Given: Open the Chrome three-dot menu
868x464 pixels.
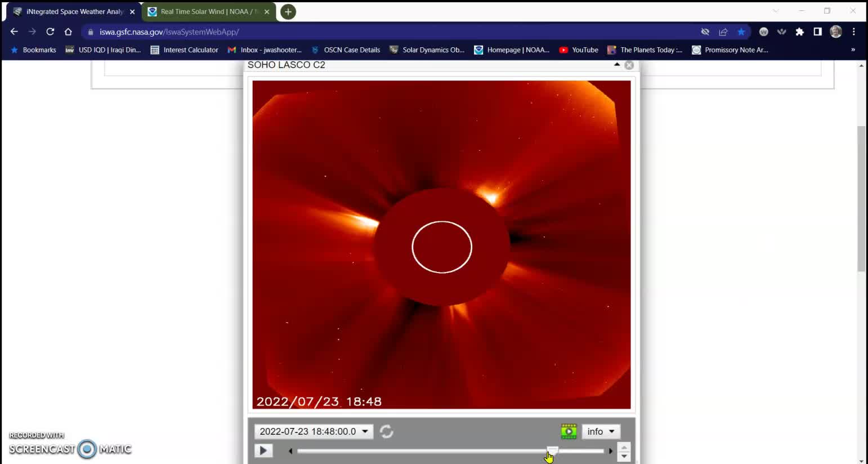Looking at the screenshot, I should click(x=854, y=32).
